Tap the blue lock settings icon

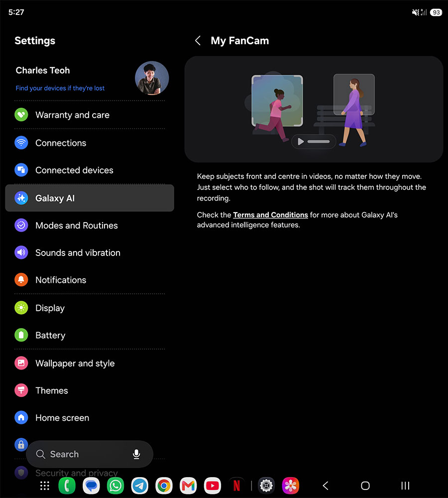21,445
